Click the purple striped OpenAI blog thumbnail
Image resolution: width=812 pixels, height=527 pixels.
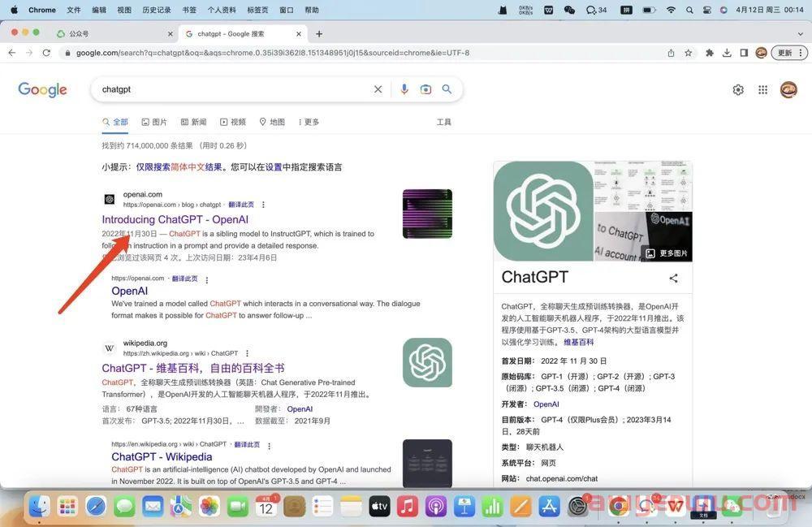[427, 214]
